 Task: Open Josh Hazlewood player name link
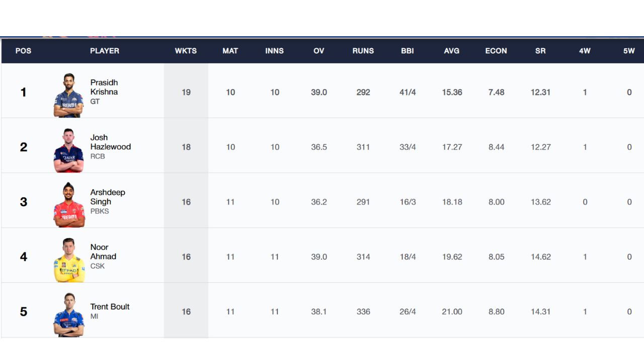click(x=111, y=142)
